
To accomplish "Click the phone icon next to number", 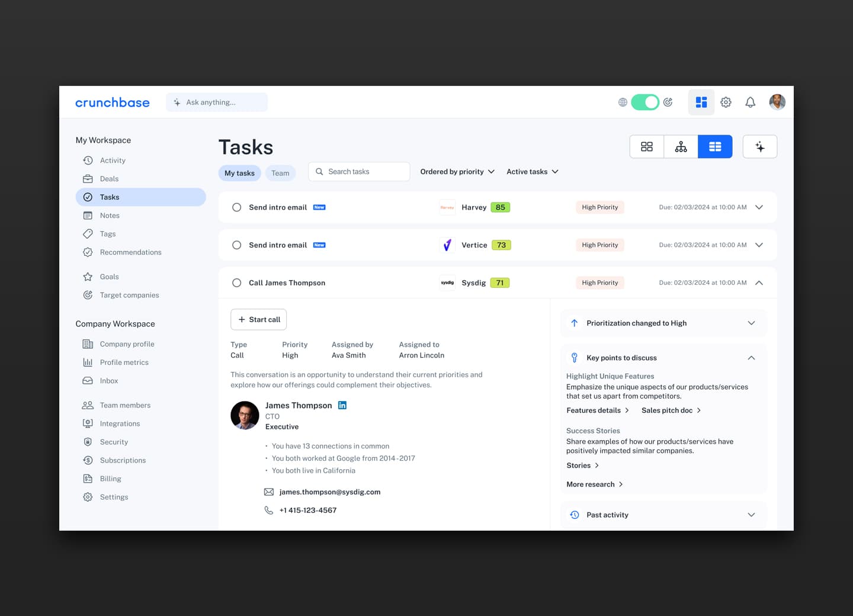I will (269, 510).
